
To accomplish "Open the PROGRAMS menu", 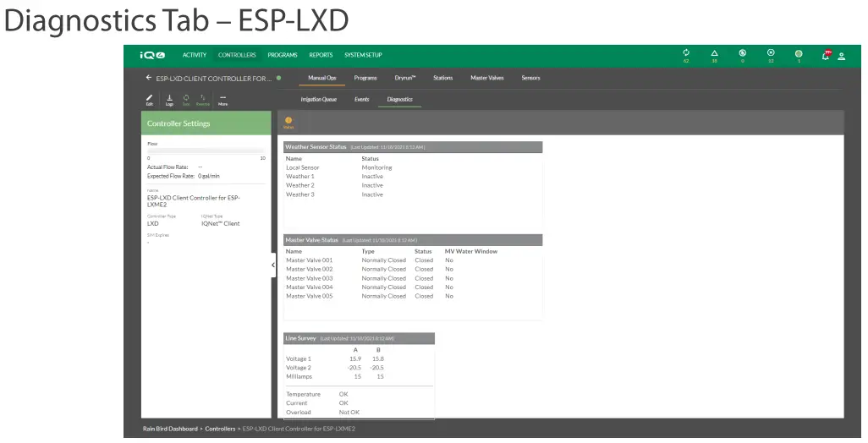I will (x=283, y=55).
